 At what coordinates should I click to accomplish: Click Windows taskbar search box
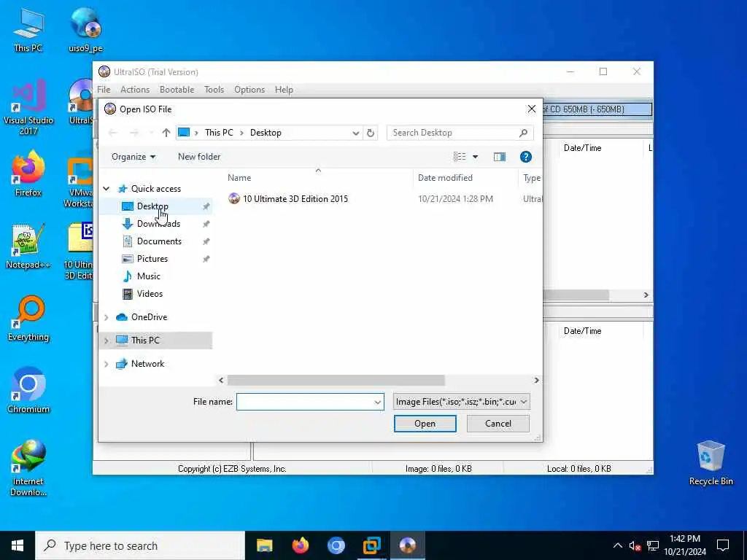[x=140, y=545]
